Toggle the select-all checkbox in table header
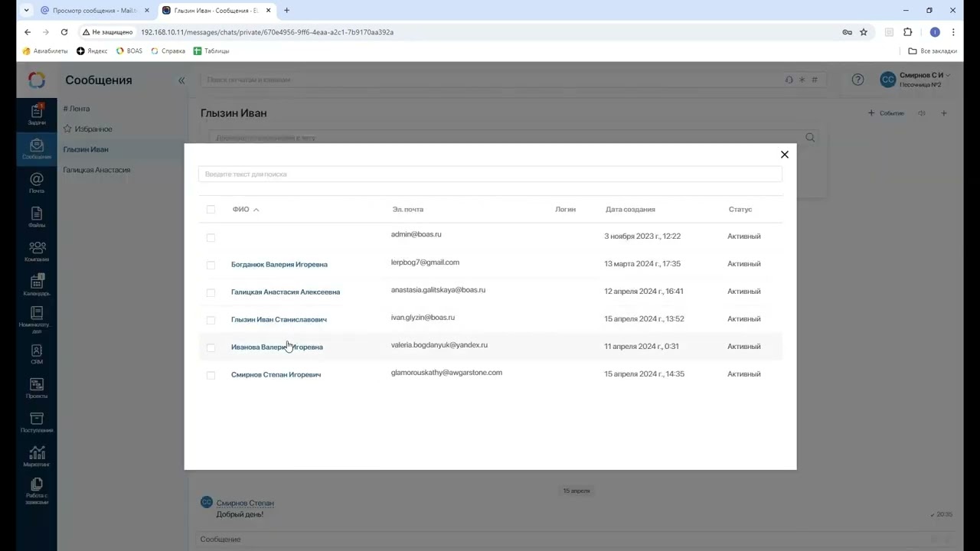The image size is (980, 551). (x=211, y=210)
